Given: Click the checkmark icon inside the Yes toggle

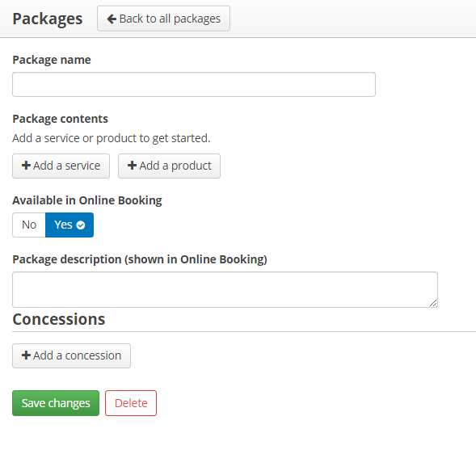Looking at the screenshot, I should 81,225.
